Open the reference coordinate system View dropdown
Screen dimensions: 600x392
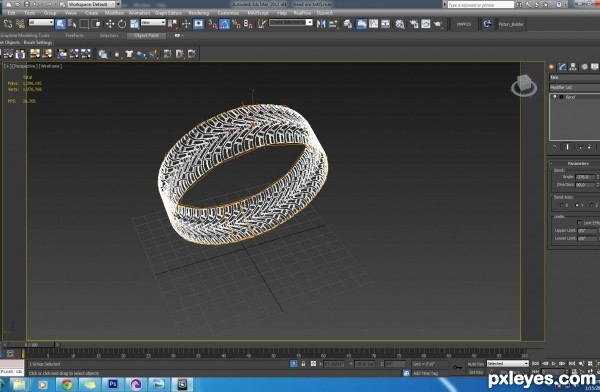coord(153,23)
